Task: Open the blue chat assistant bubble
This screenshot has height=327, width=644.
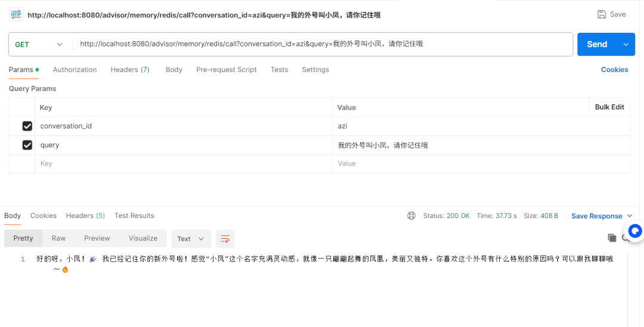Action: coord(634,232)
